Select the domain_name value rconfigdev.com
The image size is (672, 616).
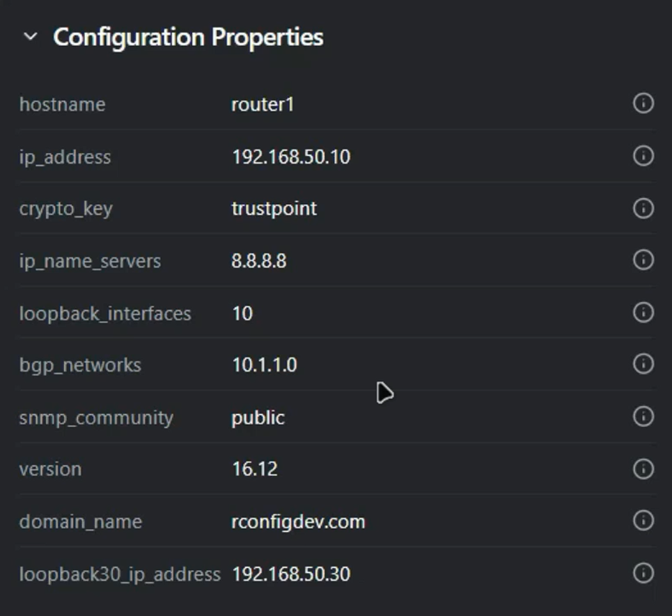(298, 521)
